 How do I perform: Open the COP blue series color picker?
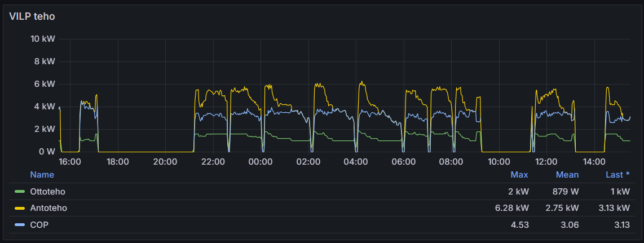click(20, 225)
